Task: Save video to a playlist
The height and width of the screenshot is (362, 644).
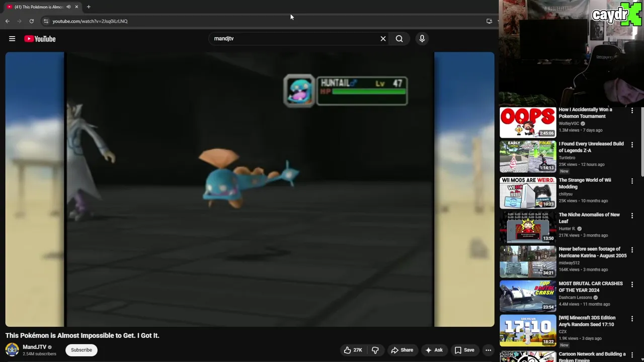Action: (x=464, y=350)
